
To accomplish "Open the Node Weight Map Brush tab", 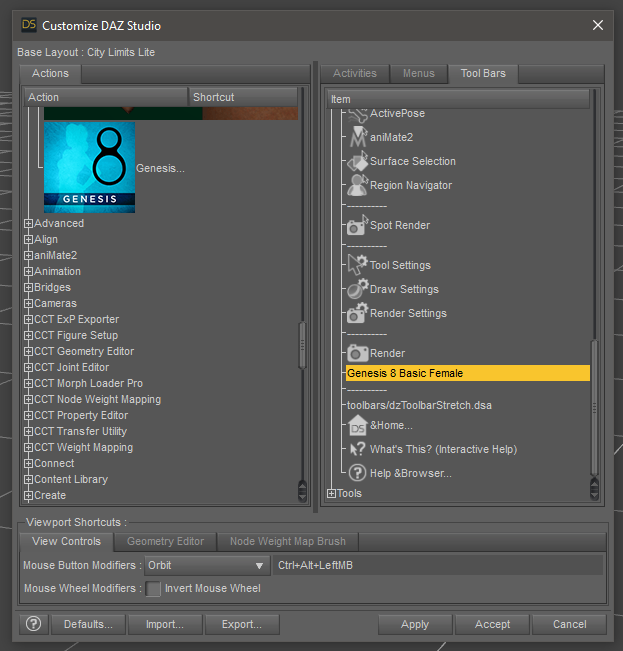I will point(288,541).
